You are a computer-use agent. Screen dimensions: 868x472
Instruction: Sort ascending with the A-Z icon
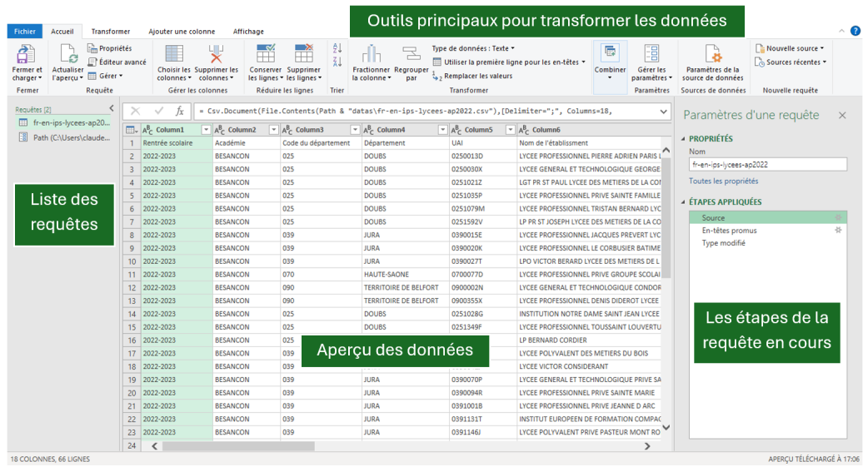pyautogui.click(x=337, y=48)
